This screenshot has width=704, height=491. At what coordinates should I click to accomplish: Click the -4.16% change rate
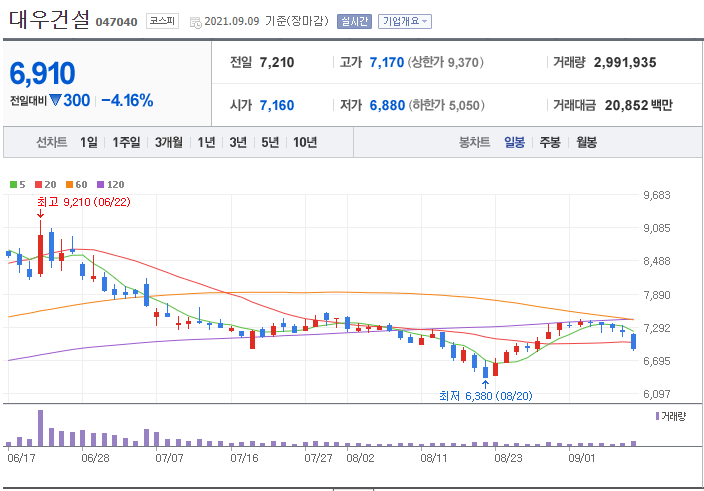point(127,101)
